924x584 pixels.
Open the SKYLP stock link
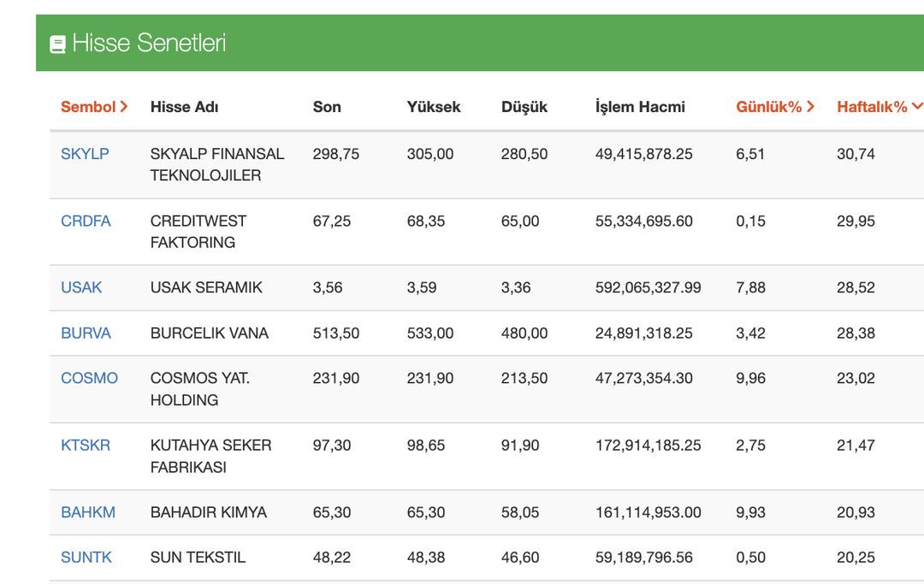(x=85, y=154)
